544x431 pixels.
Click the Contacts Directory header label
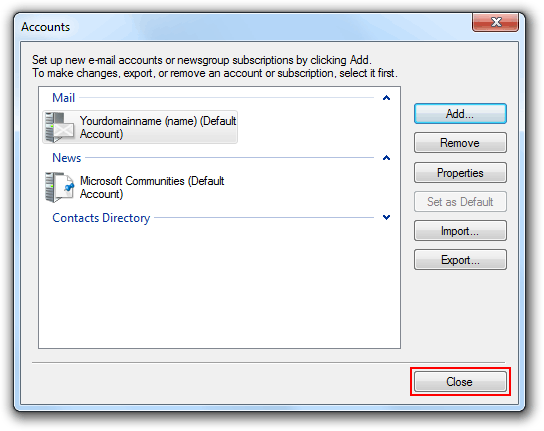pyautogui.click(x=101, y=218)
